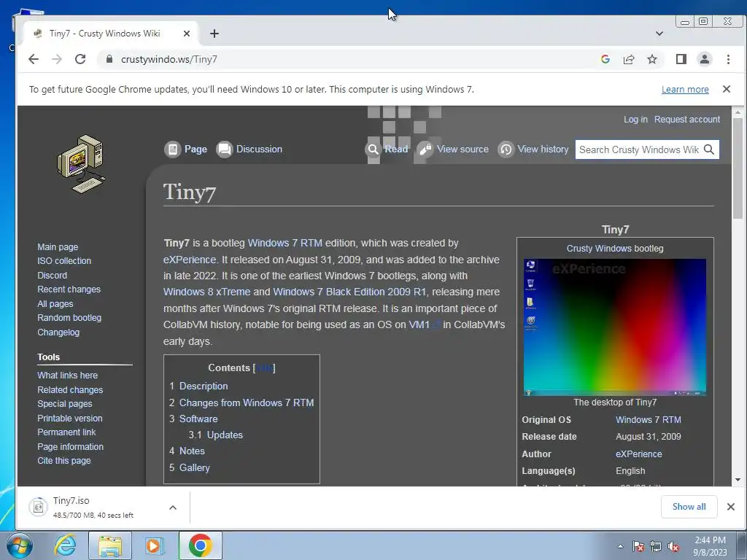Open Related changes tool

click(x=70, y=389)
